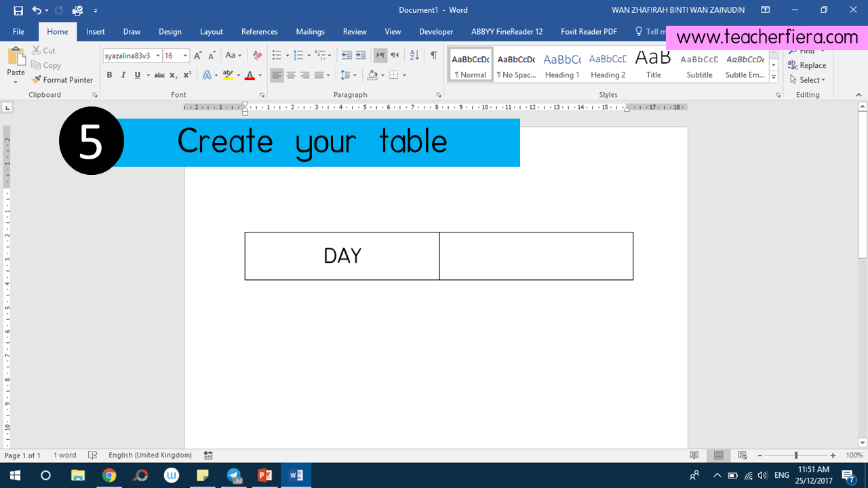Screen dimensions: 868x488
Task: Select the Strikethrough formatting icon
Action: coord(159,75)
